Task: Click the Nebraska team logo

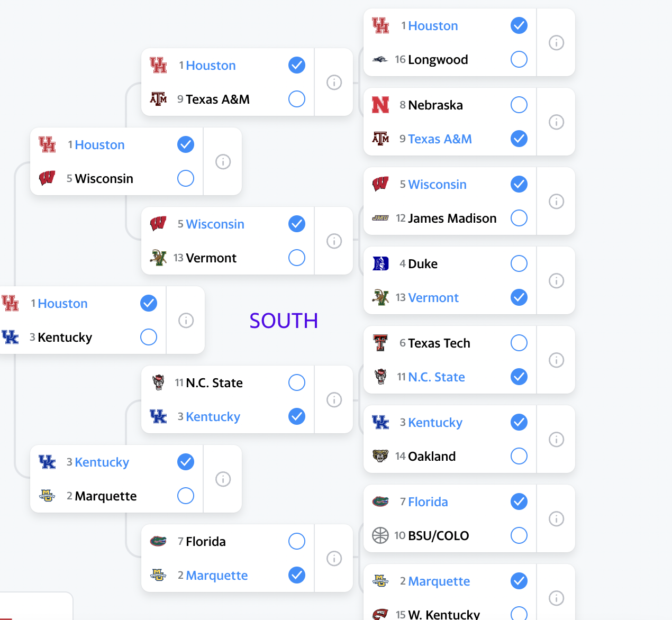Action: click(380, 105)
